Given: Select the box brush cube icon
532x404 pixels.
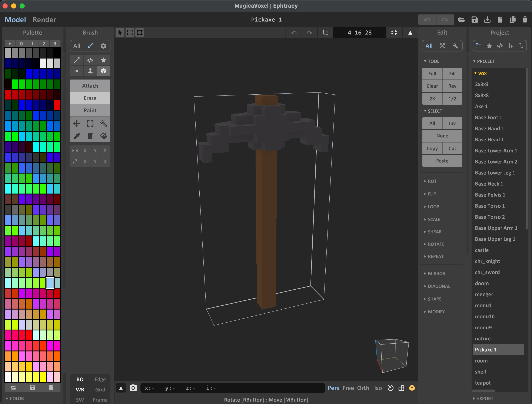Looking at the screenshot, I should pos(103,71).
